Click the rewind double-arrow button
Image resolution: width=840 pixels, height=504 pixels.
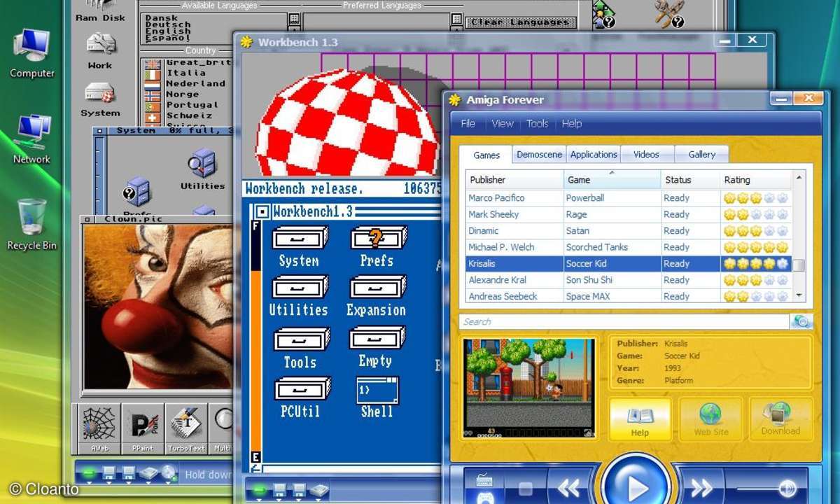tap(569, 487)
